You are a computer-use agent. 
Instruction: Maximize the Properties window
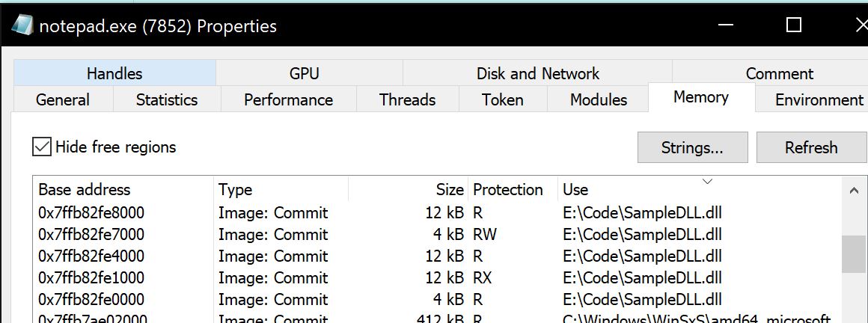(794, 25)
